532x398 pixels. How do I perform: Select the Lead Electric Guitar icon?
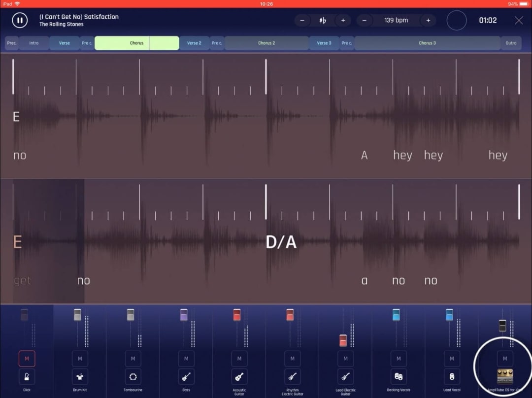345,377
